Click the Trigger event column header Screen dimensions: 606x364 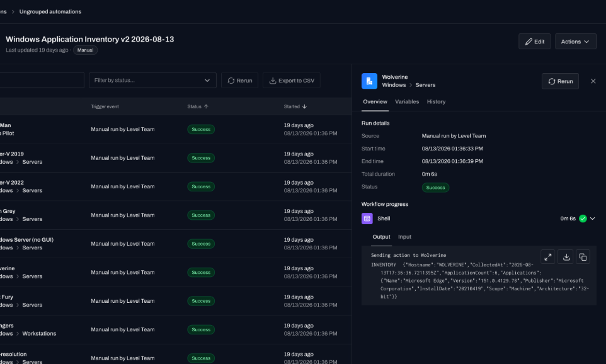tap(105, 106)
